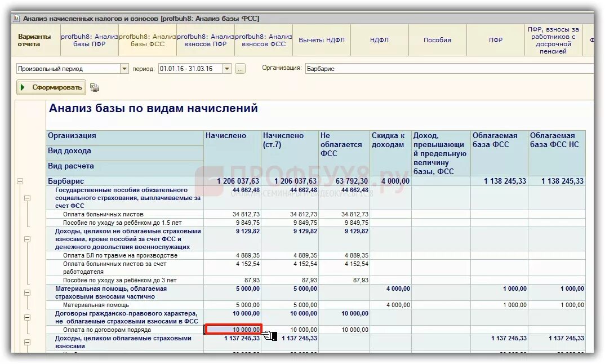Click the Не облагается ФСС column header

[x=344, y=153]
